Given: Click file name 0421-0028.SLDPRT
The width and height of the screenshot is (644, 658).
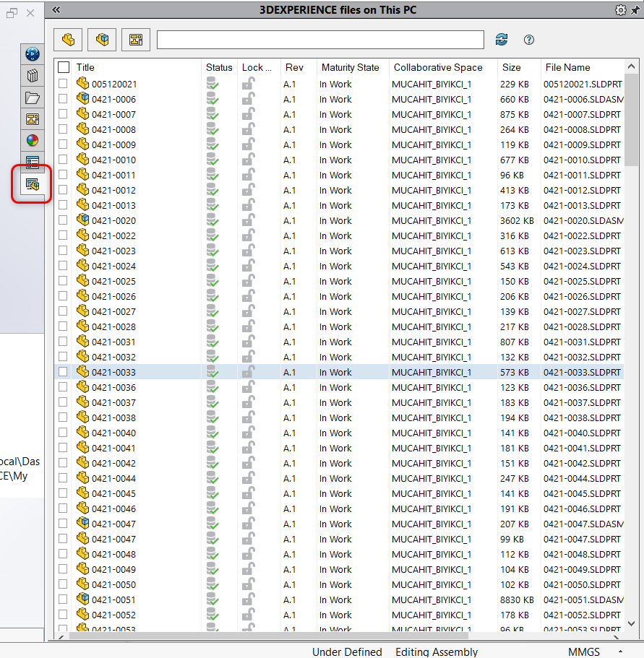Looking at the screenshot, I should [x=582, y=327].
